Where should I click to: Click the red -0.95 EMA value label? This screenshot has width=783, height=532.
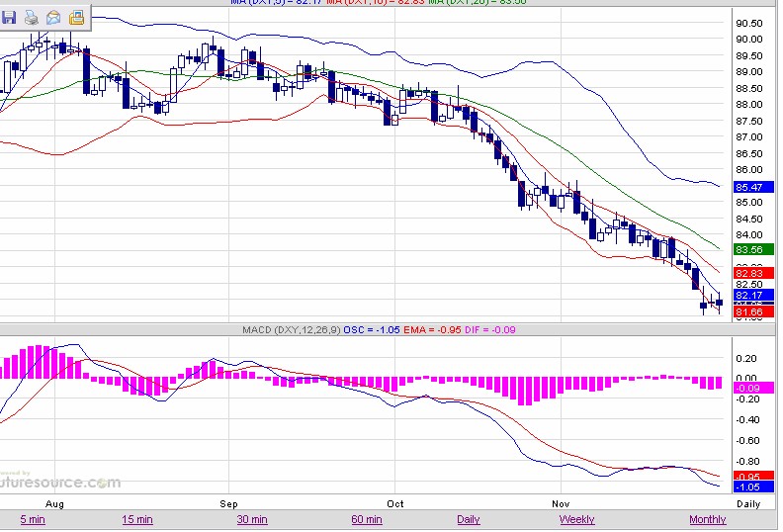pos(748,476)
